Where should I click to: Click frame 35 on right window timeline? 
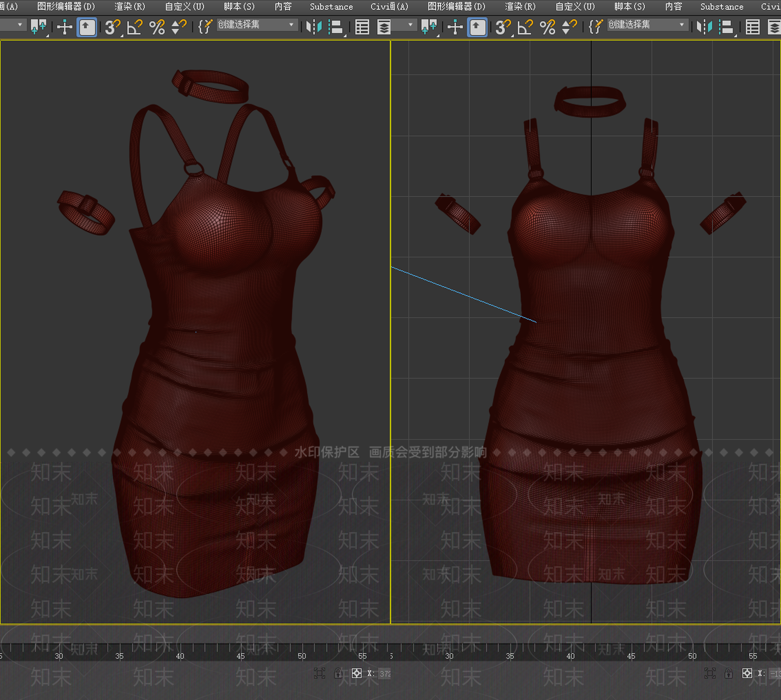tap(510, 656)
